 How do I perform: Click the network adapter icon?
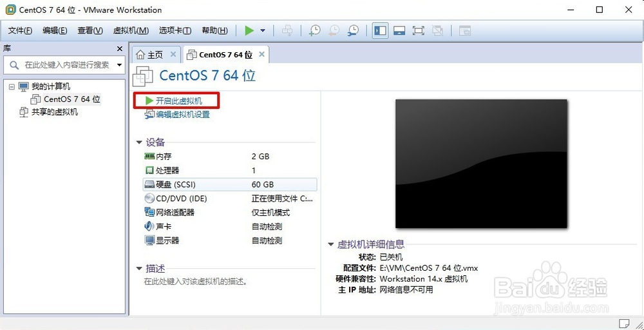149,213
